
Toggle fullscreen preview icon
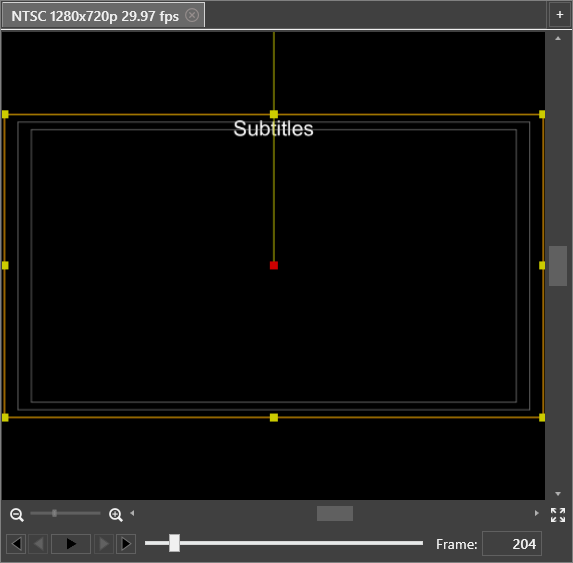(558, 515)
